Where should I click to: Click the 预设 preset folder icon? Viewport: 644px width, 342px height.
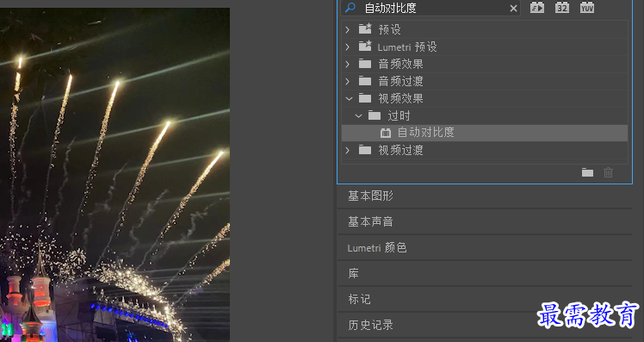click(365, 28)
